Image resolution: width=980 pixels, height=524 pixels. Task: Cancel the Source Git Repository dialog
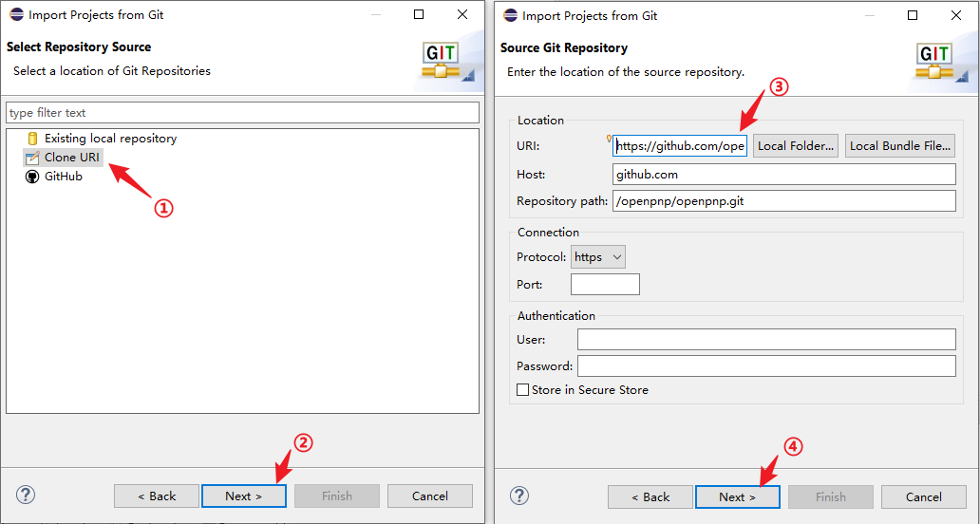click(923, 496)
